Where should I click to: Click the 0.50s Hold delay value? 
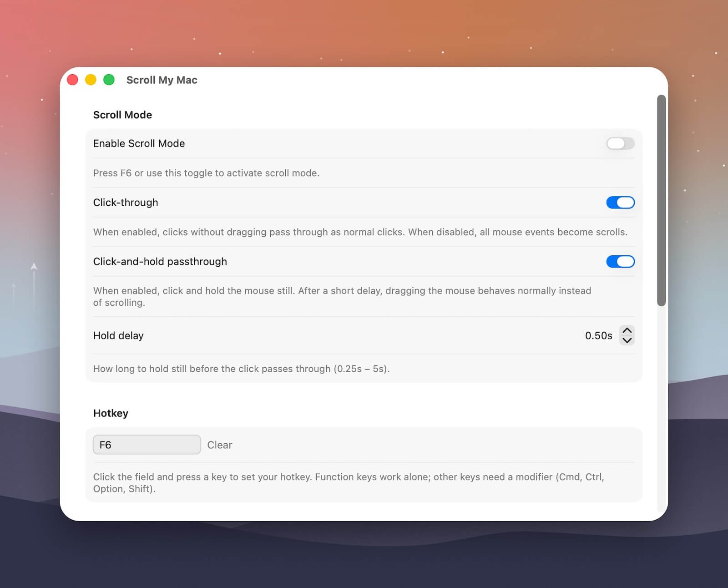coord(598,335)
